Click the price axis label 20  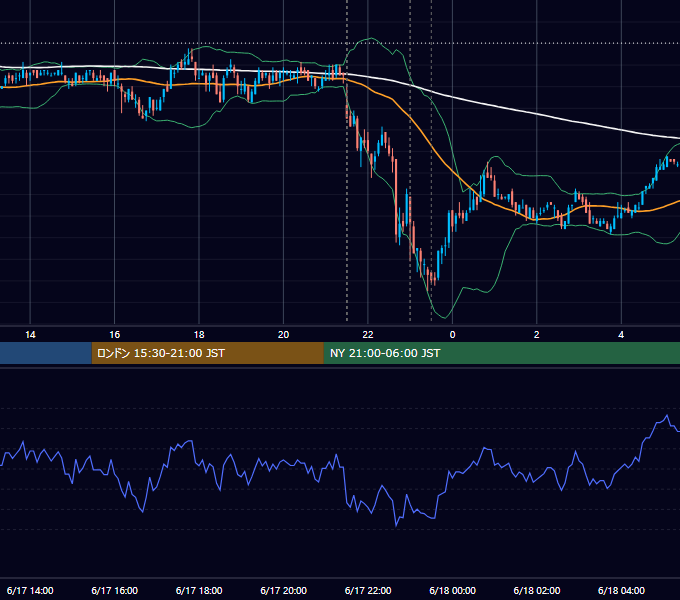coord(283,335)
